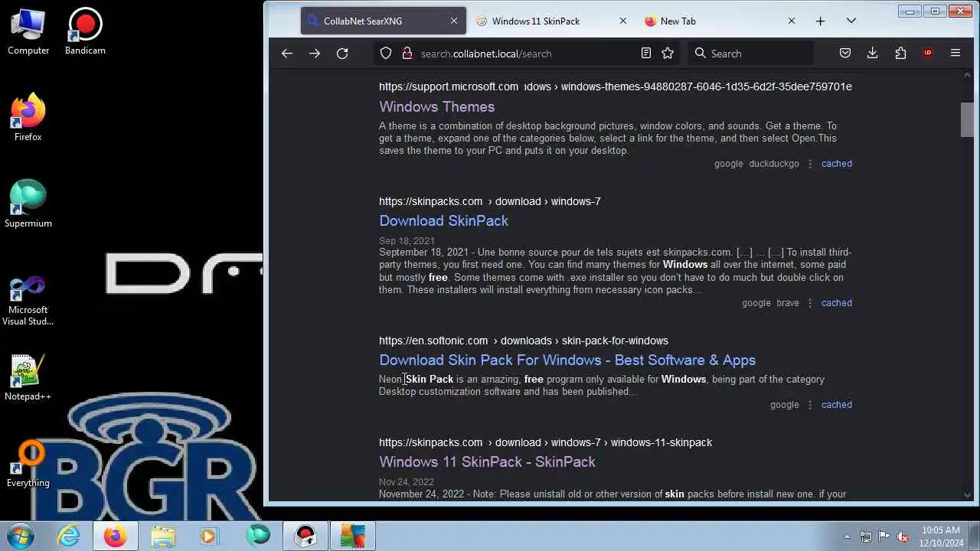980x551 pixels.
Task: Open Bandicam taskbar button
Action: tap(305, 536)
